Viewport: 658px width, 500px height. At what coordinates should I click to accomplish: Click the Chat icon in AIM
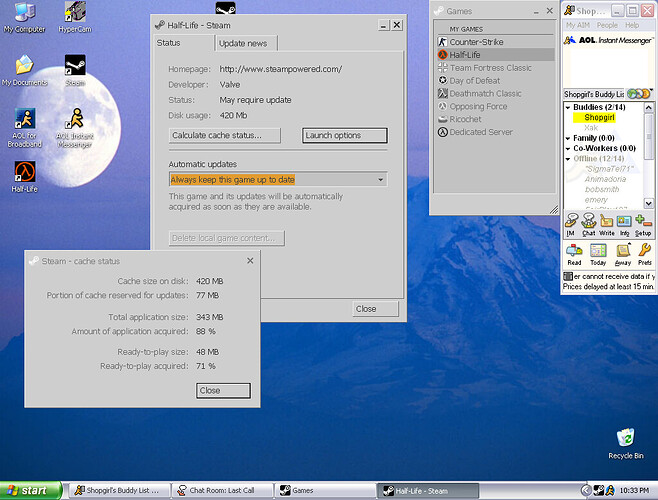588,225
